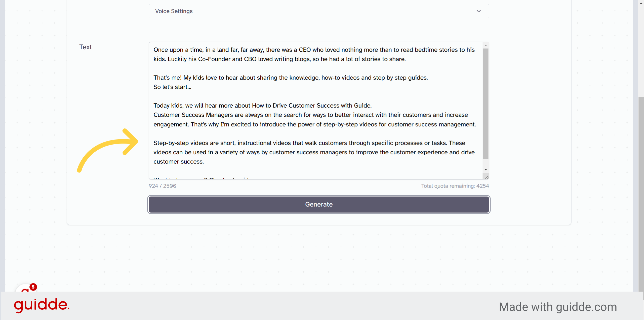Viewport: 644px width, 320px height.
Task: Click the yellow curved arrow annotation
Action: [x=107, y=150]
